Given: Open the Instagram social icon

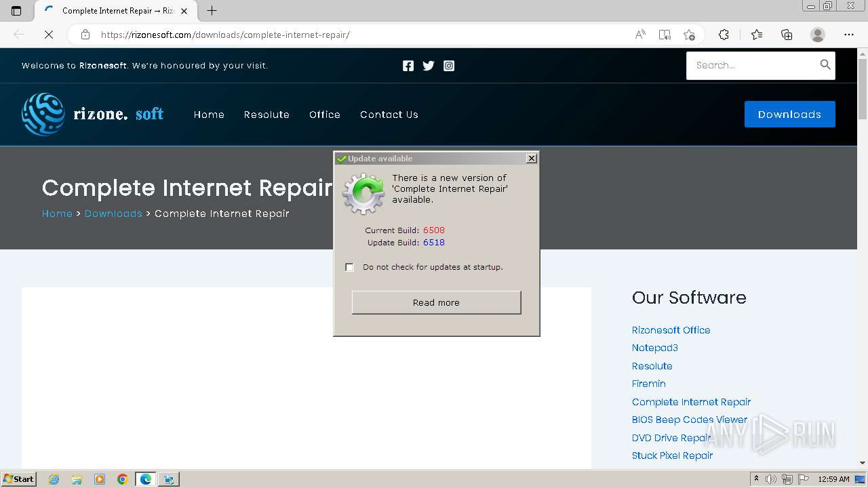Looking at the screenshot, I should (449, 66).
